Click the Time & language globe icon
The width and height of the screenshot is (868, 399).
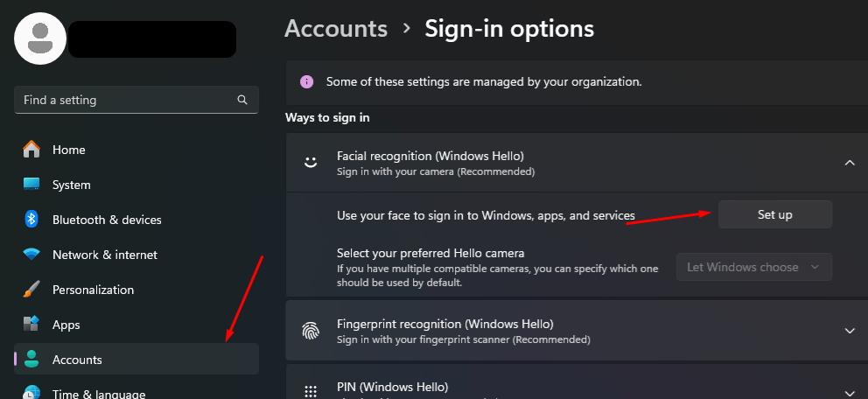pos(31,393)
